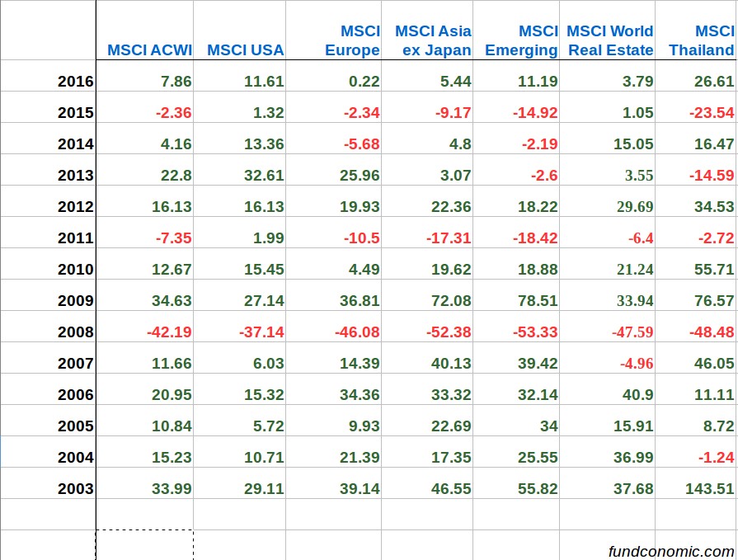
Task: Select MSCI Thailand 2010 value 55.71
Action: click(x=714, y=269)
